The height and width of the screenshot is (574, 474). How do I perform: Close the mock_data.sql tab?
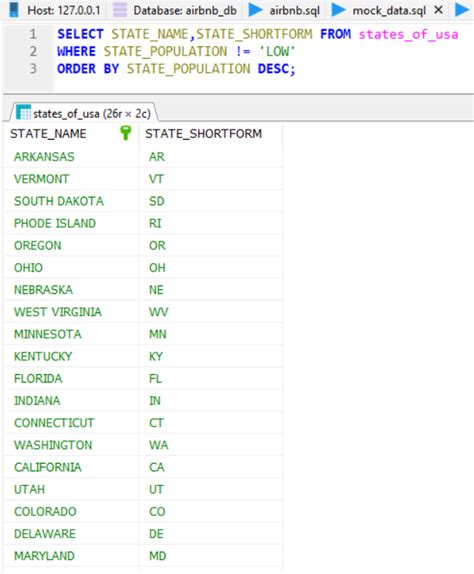click(x=438, y=10)
